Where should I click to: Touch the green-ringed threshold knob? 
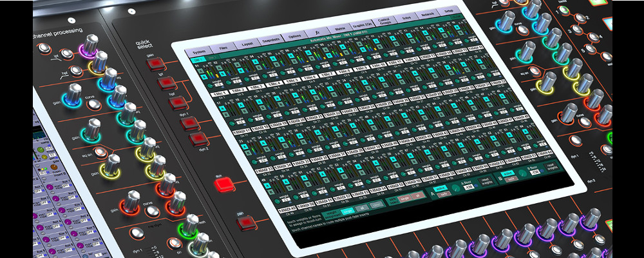click(189, 226)
